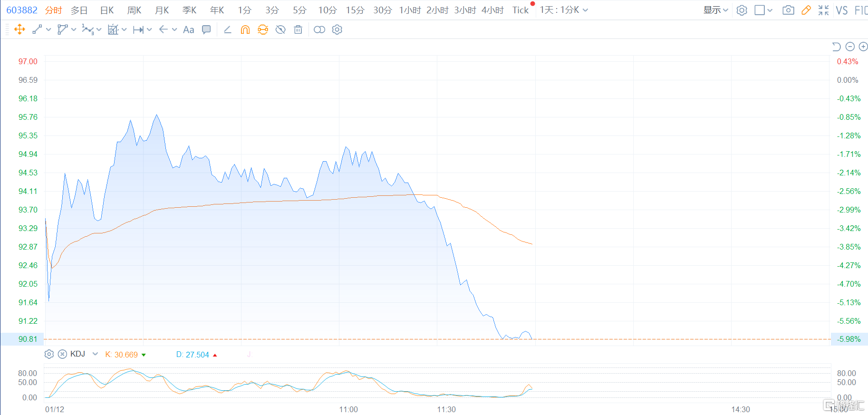Open the layout square dropdown

tap(763, 10)
